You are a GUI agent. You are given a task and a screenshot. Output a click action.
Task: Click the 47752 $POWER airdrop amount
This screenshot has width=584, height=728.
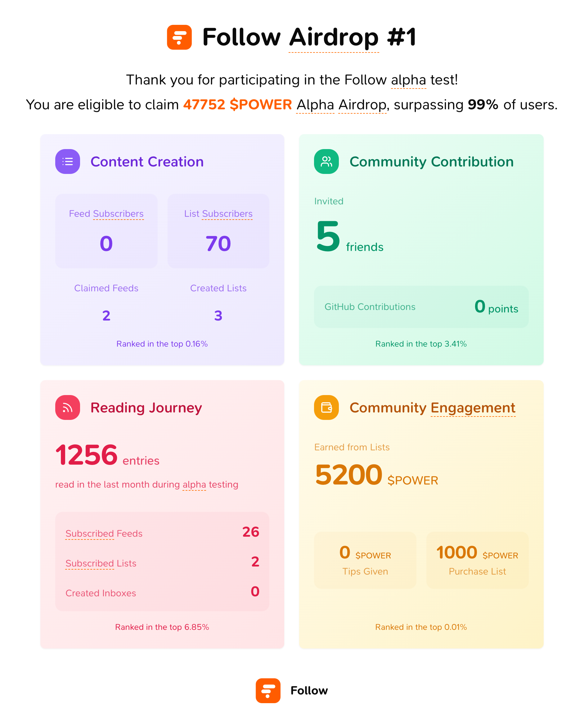coord(237,105)
